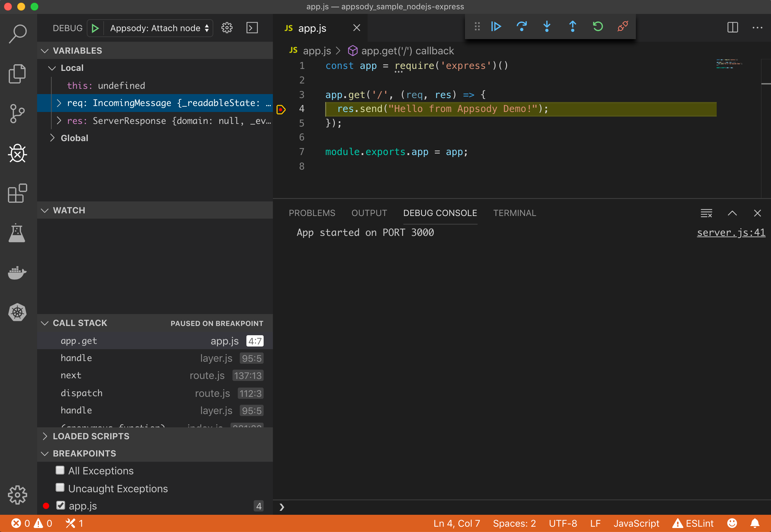Click app.get('/') callback breadcrumb

point(401,51)
